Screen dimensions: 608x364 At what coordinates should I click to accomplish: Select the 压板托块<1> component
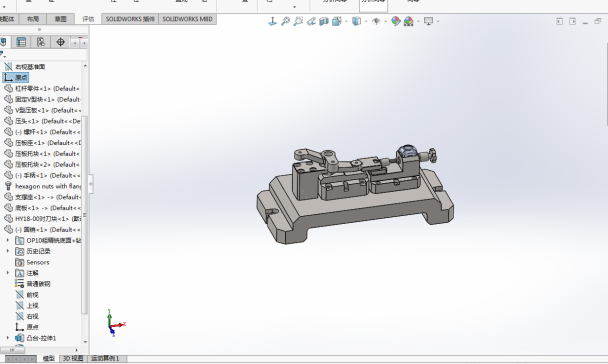42,154
